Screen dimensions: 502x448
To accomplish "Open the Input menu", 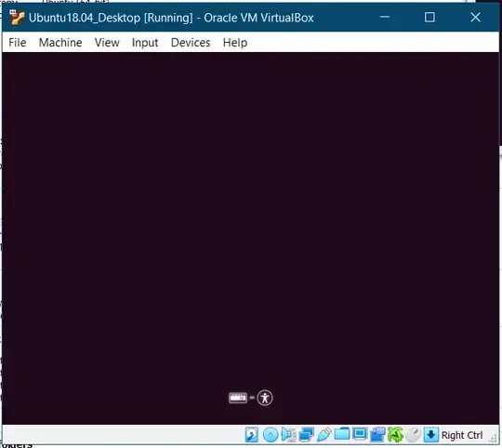I will 145,43.
